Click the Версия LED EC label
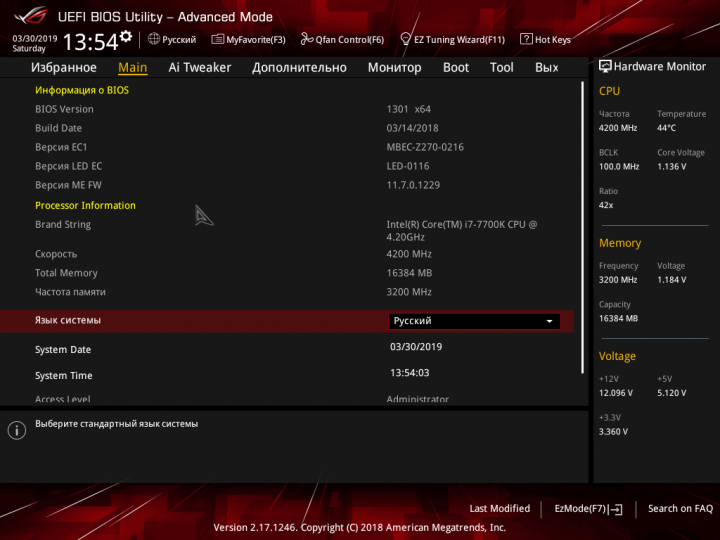Image resolution: width=720 pixels, height=540 pixels. [68, 166]
